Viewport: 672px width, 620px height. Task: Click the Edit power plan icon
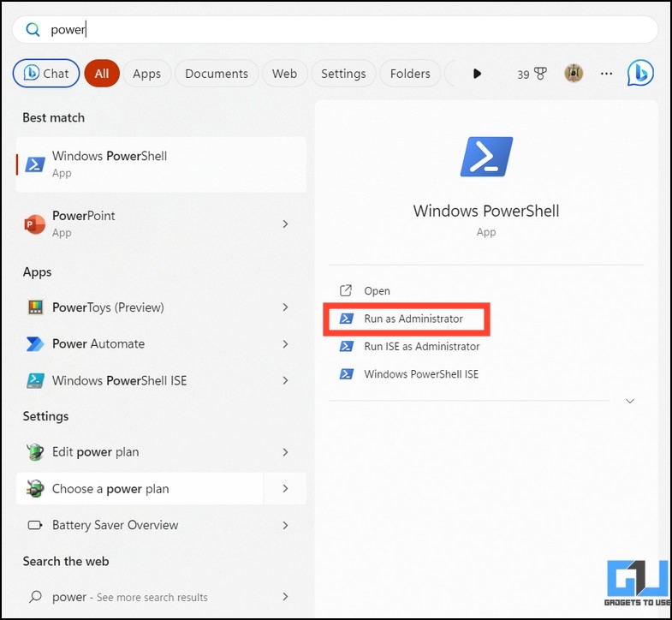(35, 452)
